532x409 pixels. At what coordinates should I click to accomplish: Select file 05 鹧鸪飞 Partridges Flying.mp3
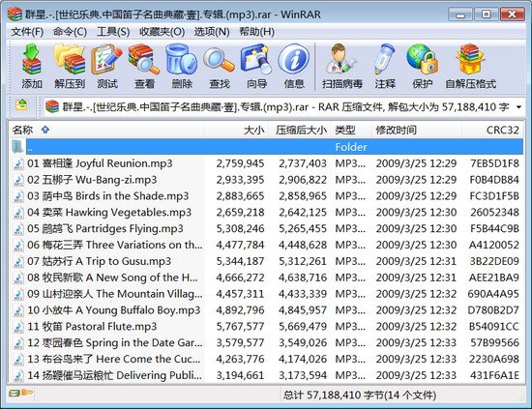tap(267, 228)
